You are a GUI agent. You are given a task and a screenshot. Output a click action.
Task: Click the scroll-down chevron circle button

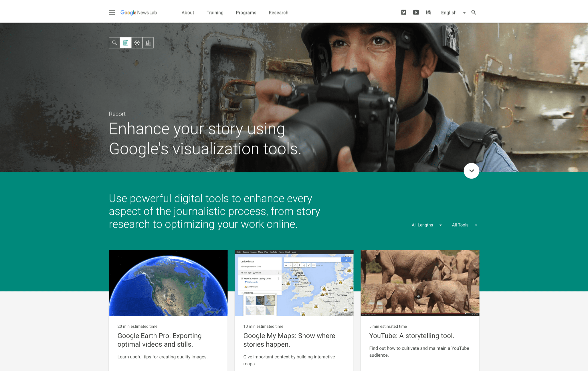coord(471,171)
